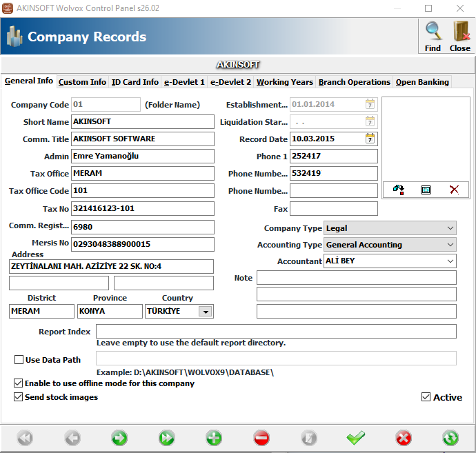The height and width of the screenshot is (453, 476).
Task: Uncheck the Send stock images option
Action: tap(19, 397)
